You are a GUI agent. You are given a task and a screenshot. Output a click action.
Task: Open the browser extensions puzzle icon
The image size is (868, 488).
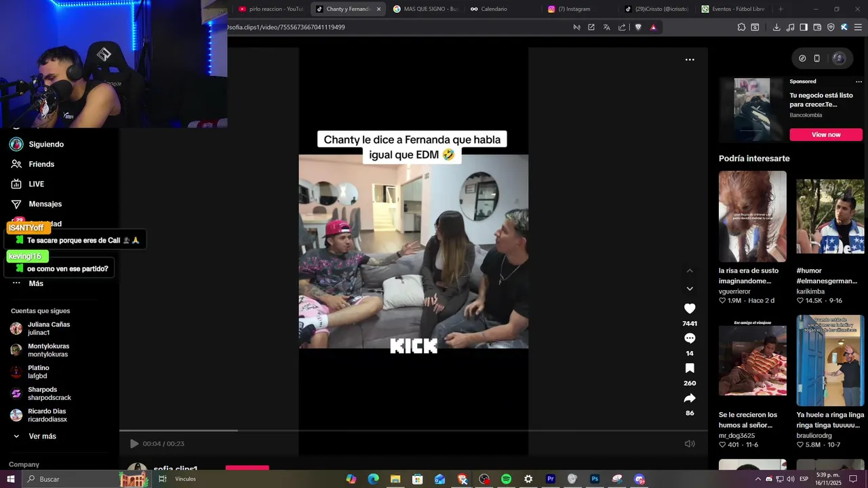741,27
